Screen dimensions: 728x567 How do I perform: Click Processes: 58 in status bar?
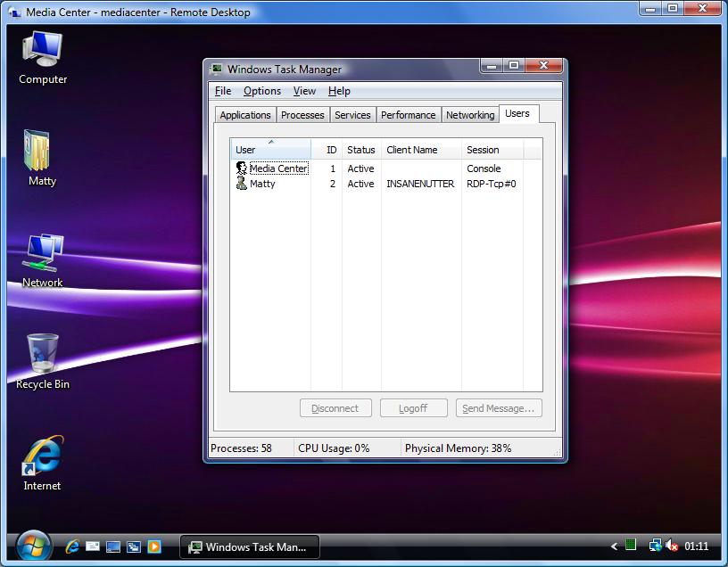click(x=241, y=448)
